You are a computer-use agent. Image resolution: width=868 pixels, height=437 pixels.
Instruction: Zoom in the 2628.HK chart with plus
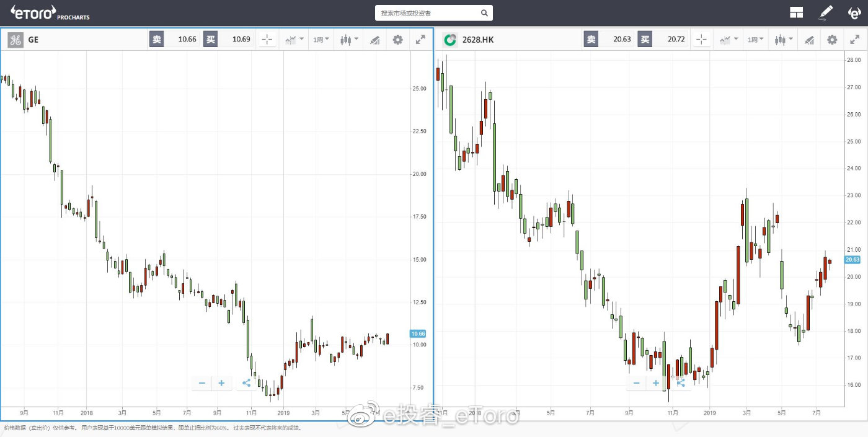click(655, 383)
